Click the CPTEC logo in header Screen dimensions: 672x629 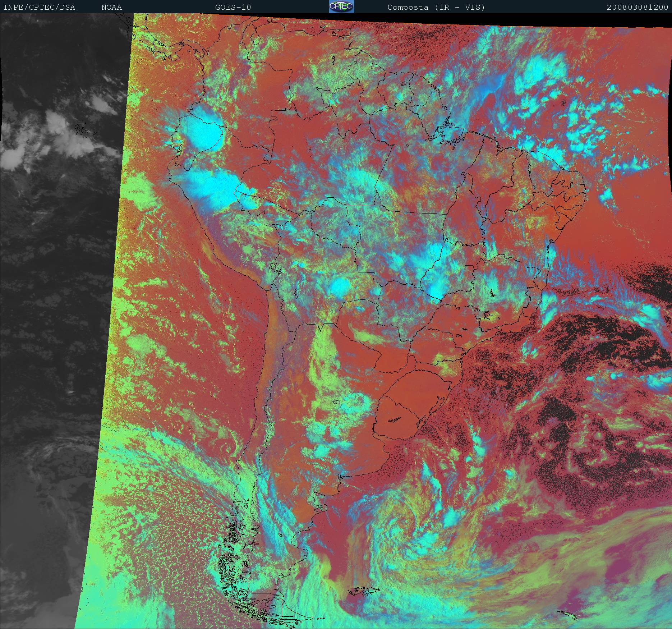(x=341, y=6)
